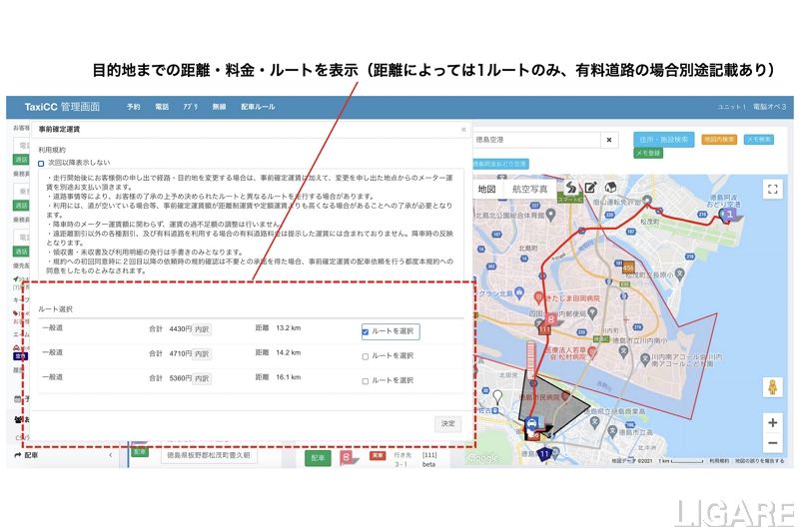Switch map to 航空写真 aerial view
The width and height of the screenshot is (799, 532).
coord(529,189)
